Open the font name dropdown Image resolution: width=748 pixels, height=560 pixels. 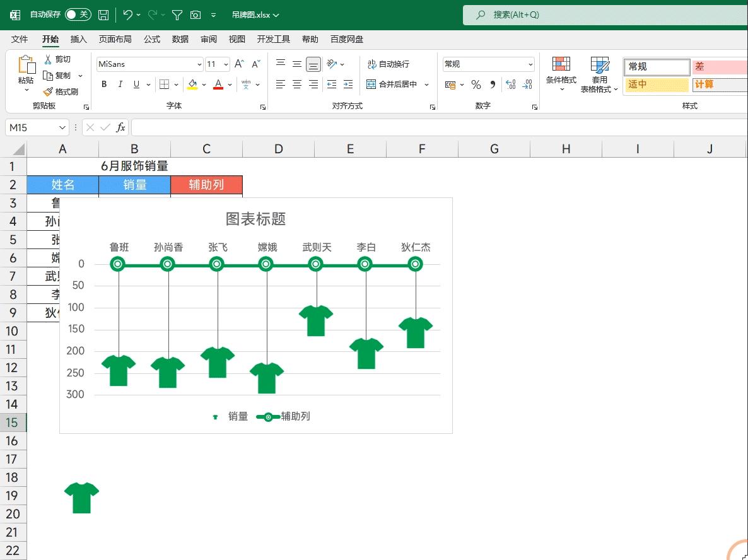(x=199, y=64)
